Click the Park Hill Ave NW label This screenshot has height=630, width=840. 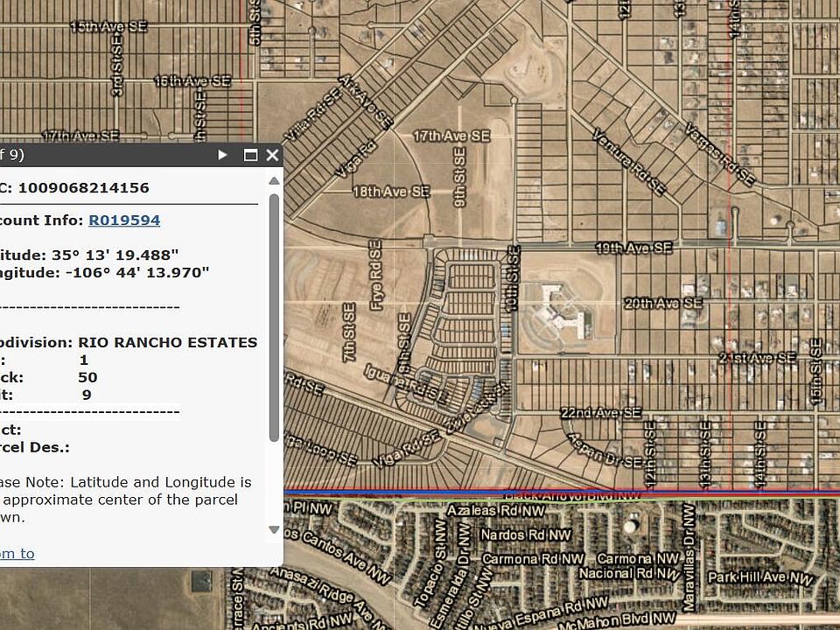[760, 577]
